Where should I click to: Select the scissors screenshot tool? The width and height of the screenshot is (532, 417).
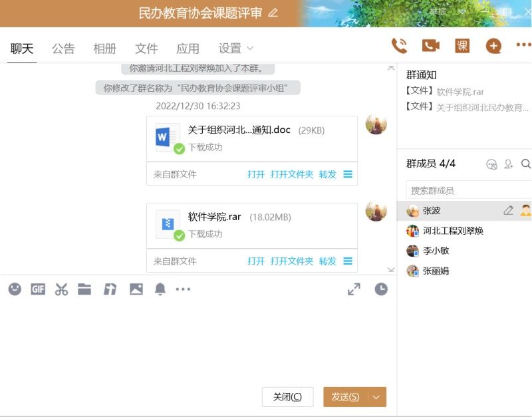pyautogui.click(x=61, y=289)
